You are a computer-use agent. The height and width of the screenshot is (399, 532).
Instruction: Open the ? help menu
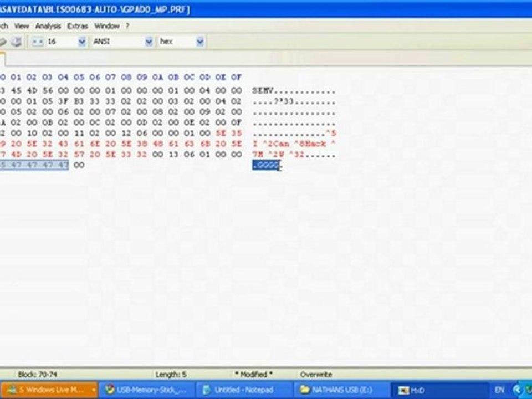(127, 26)
